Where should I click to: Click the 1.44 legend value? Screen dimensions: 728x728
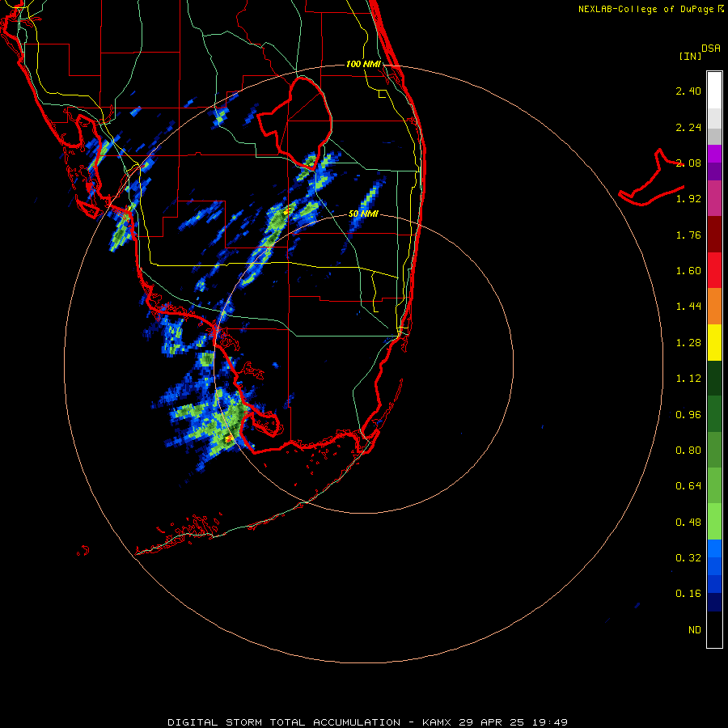click(x=688, y=307)
